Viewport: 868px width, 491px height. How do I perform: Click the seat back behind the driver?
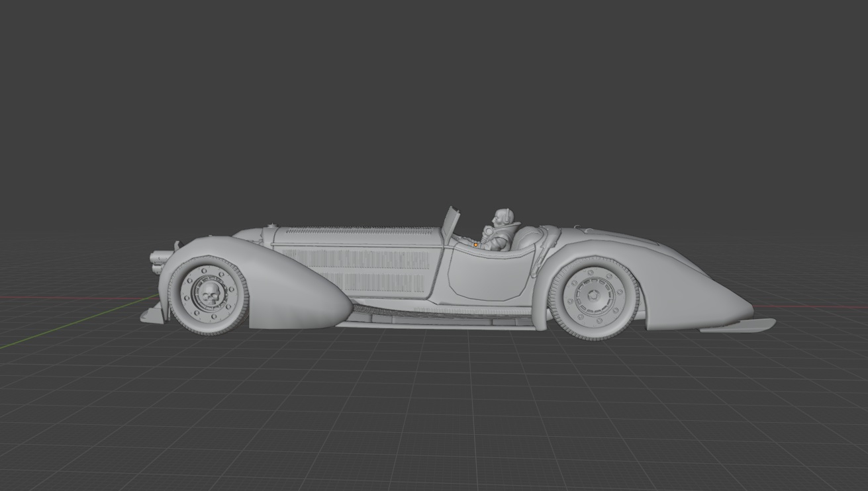pyautogui.click(x=528, y=237)
